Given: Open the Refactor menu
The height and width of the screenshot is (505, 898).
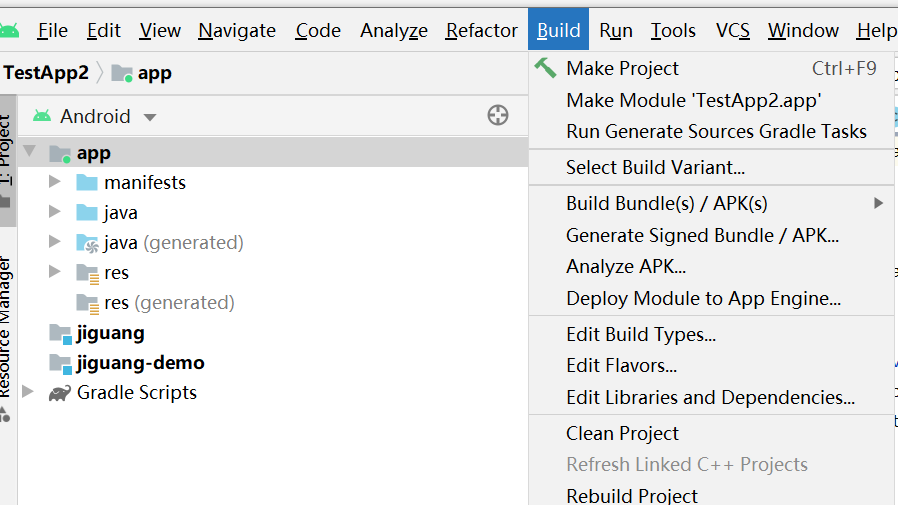Looking at the screenshot, I should (x=481, y=30).
